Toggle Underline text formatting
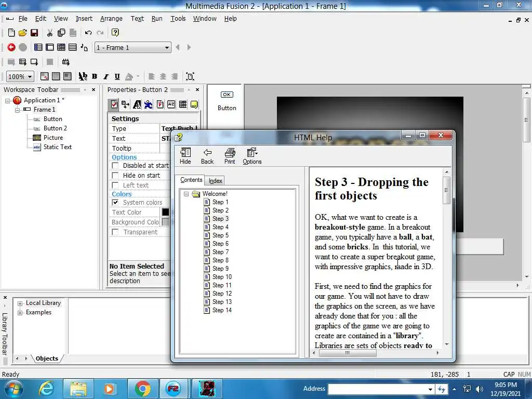This screenshot has width=532, height=399. point(117,76)
